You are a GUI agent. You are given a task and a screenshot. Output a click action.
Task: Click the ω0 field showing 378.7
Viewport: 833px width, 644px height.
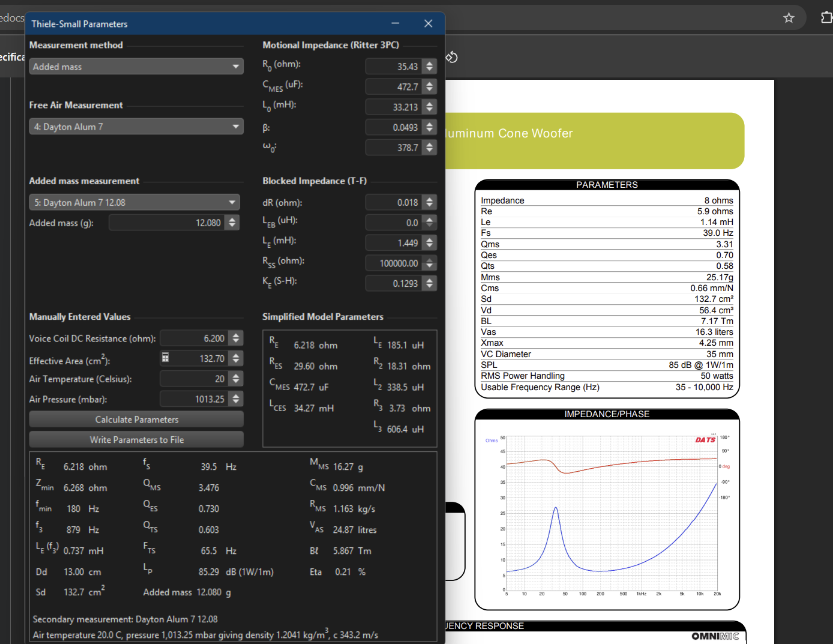394,148
